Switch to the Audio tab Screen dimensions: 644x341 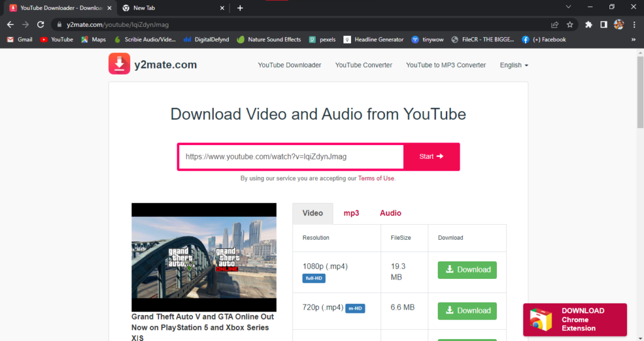pyautogui.click(x=391, y=213)
